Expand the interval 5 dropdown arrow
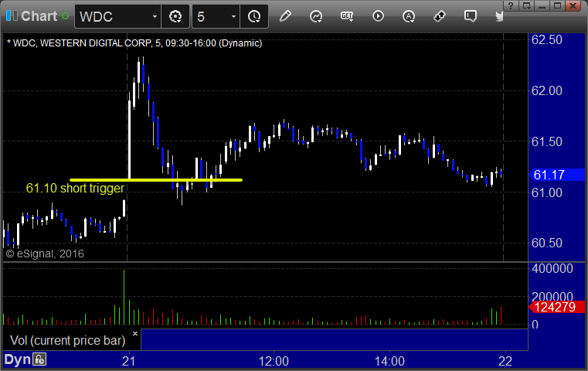Viewport: 588px width, 371px height. click(x=233, y=16)
